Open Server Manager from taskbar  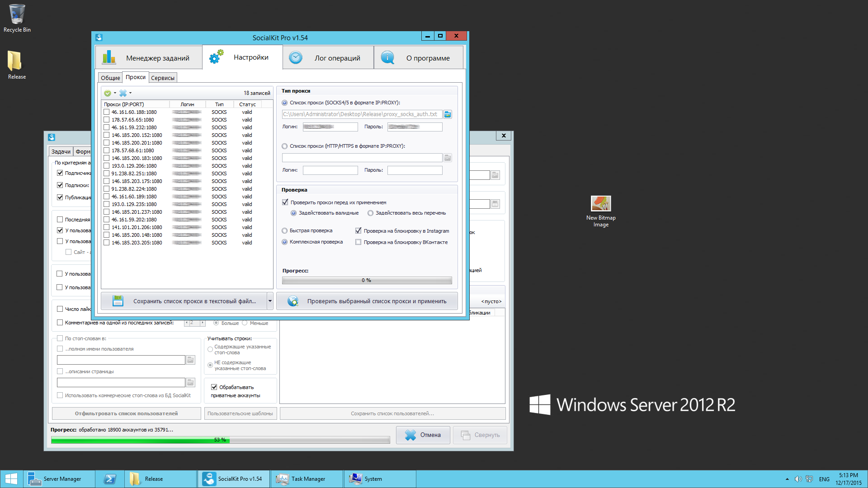tap(59, 479)
